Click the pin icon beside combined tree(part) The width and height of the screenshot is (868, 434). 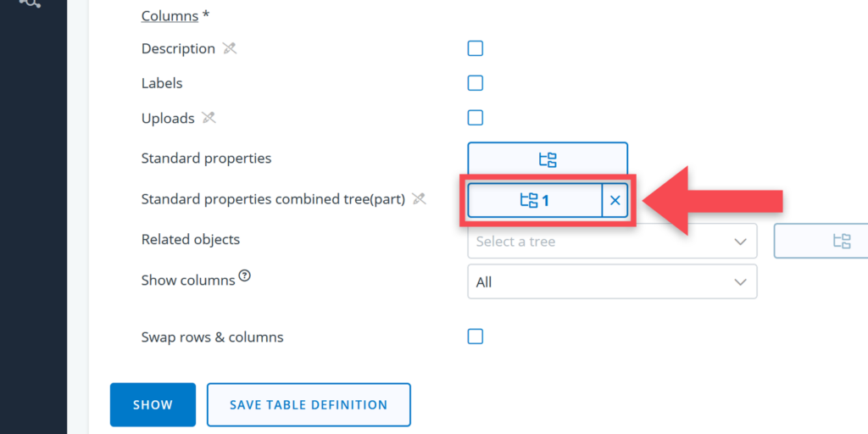(x=419, y=198)
